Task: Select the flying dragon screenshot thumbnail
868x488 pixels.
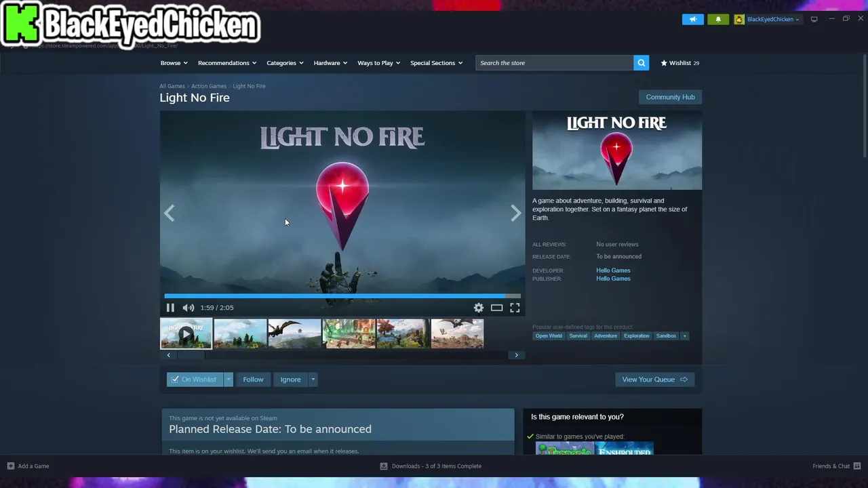Action: click(294, 333)
